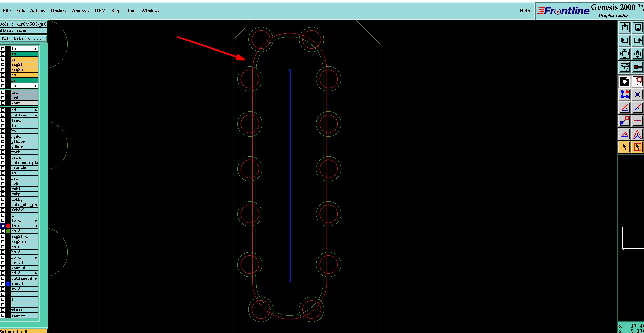Toggle the checkbox for layer sig2t

(3, 64)
